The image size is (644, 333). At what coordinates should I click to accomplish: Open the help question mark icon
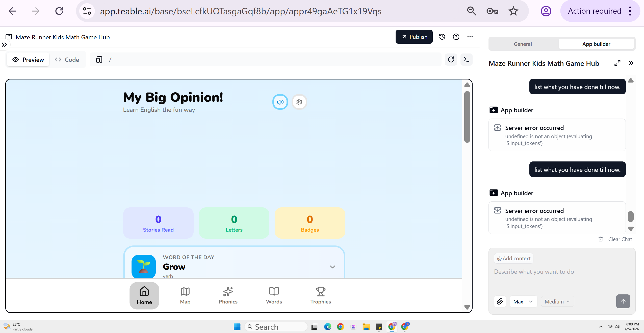click(x=456, y=37)
